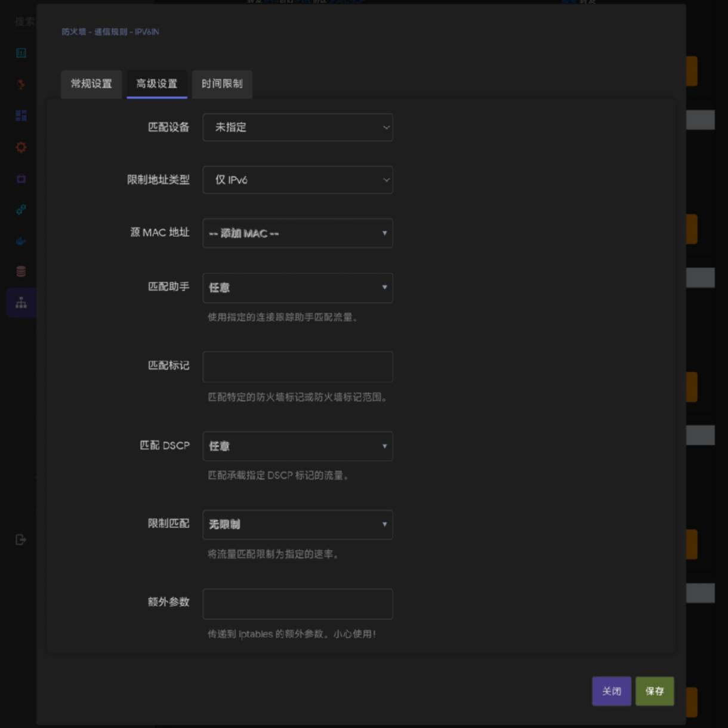Click the blue Docker whale icon in sidebar
The image size is (728, 728).
point(21,241)
